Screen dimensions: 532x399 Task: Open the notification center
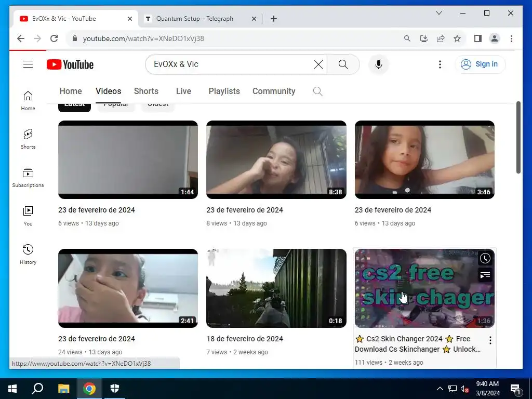tap(515, 389)
